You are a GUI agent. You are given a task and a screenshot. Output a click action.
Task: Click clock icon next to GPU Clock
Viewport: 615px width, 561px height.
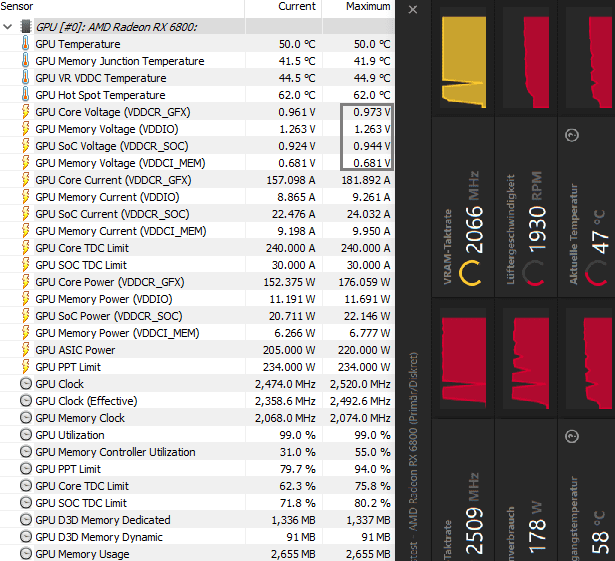click(26, 384)
